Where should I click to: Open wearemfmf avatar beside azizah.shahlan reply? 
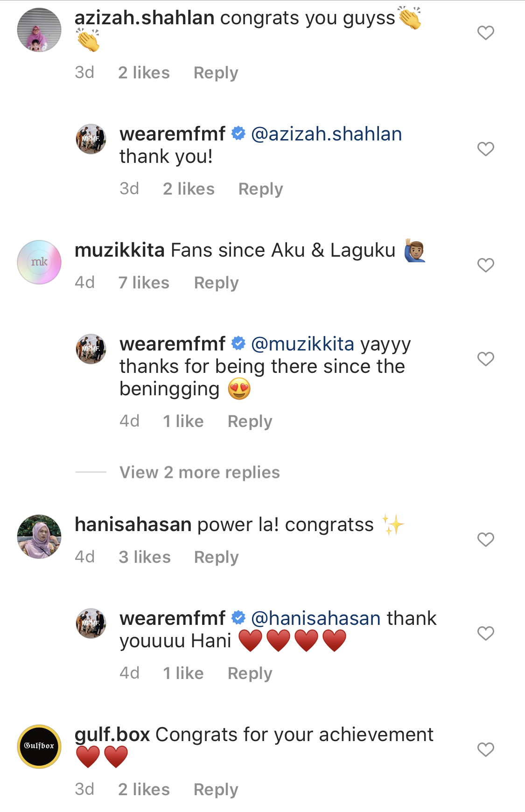point(91,139)
